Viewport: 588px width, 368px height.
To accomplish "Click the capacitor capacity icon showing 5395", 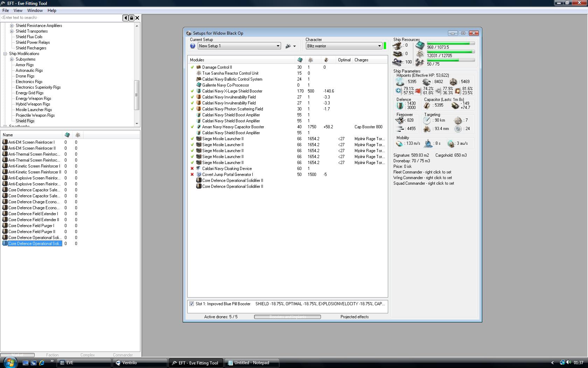I will pyautogui.click(x=427, y=105).
